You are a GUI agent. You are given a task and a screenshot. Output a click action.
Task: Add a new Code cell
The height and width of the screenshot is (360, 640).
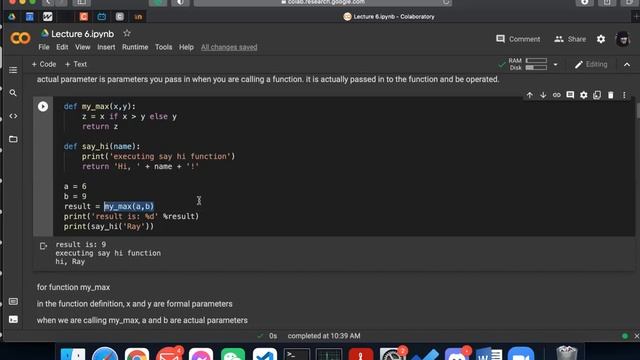tap(44, 64)
